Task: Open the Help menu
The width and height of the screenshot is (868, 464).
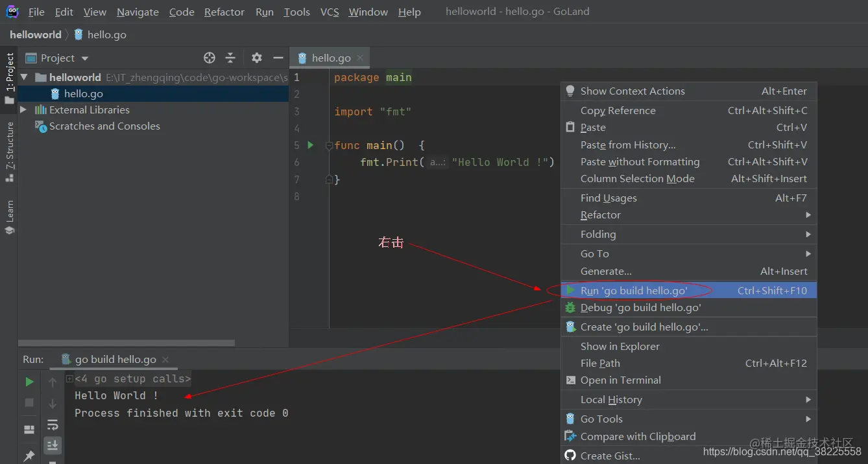Action: click(x=409, y=12)
